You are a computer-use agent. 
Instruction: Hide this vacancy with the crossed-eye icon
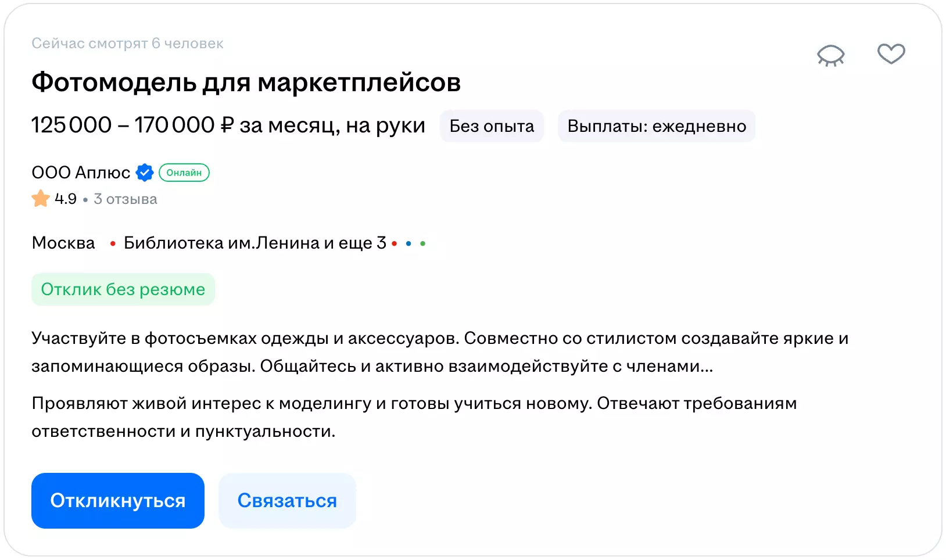(x=830, y=55)
